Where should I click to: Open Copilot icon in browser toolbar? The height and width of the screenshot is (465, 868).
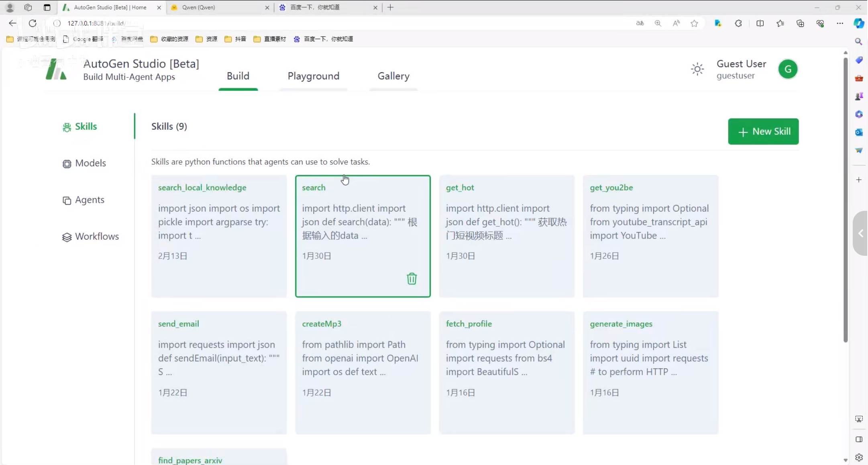[x=859, y=23]
